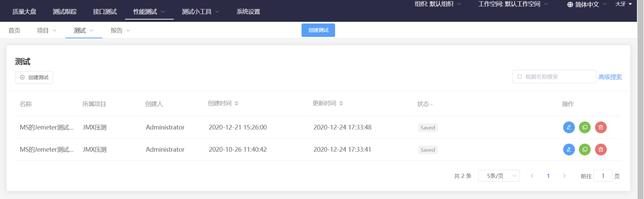This screenshot has height=199, width=644.
Task: Click the outlined 创建测试 button with plus icon
Action: coord(34,78)
